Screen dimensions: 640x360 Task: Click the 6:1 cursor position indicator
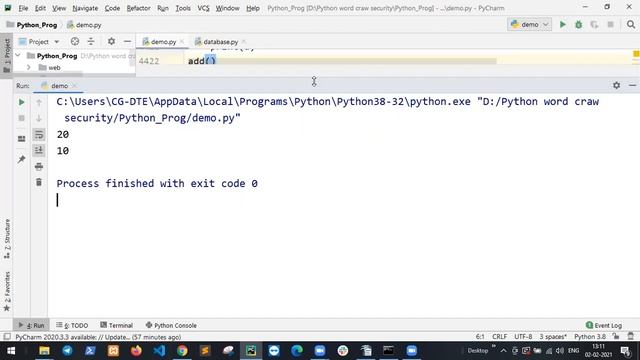480,337
